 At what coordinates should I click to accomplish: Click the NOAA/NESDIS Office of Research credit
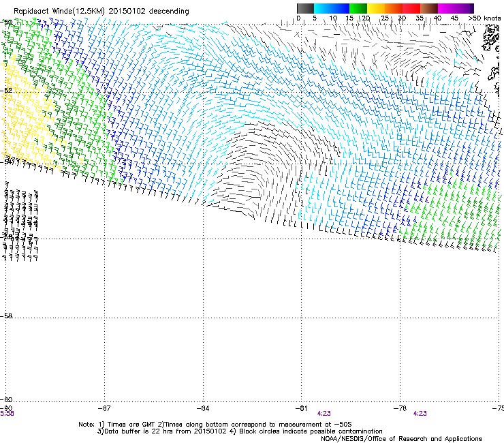coord(401,439)
